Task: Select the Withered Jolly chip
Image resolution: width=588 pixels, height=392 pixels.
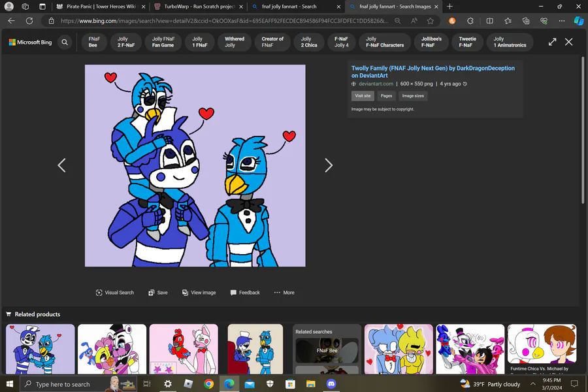Action: pyautogui.click(x=235, y=42)
